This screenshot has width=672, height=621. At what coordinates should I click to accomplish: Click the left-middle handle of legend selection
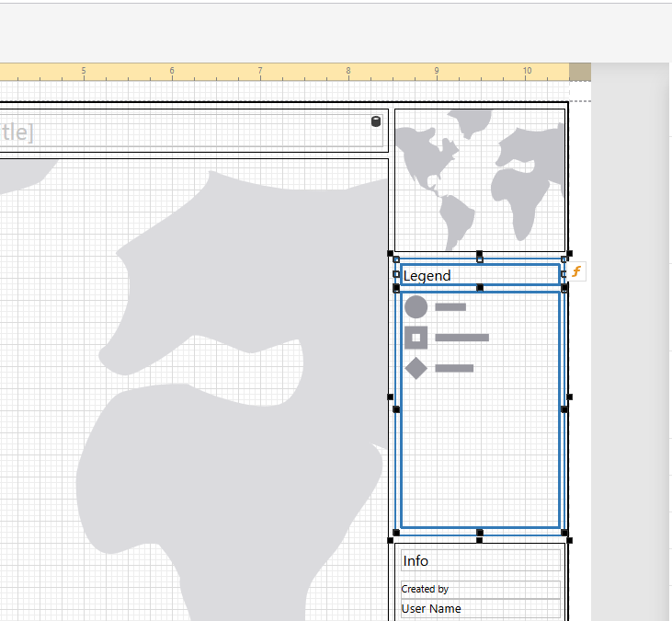(390, 397)
